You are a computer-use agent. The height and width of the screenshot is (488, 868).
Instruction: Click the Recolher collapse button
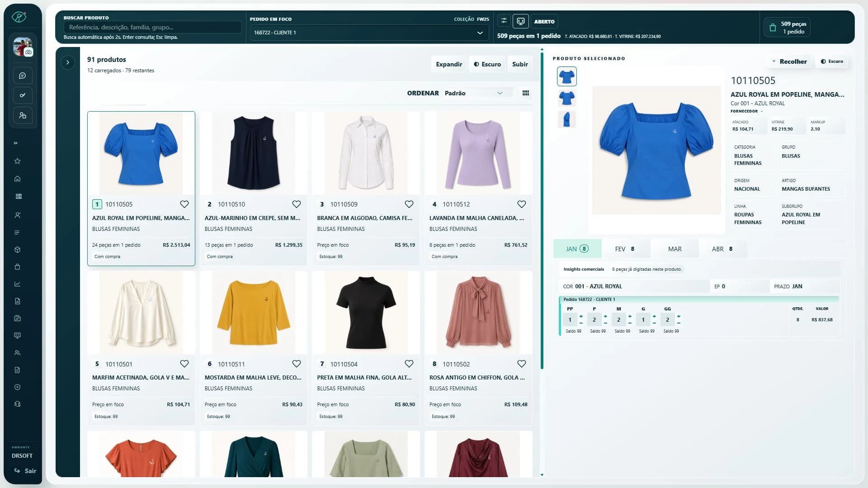pos(789,61)
